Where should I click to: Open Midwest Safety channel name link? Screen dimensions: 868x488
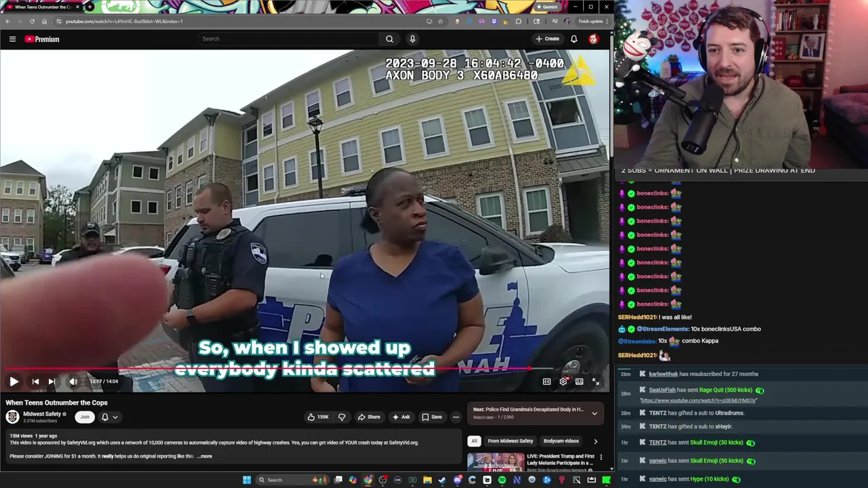click(42, 414)
